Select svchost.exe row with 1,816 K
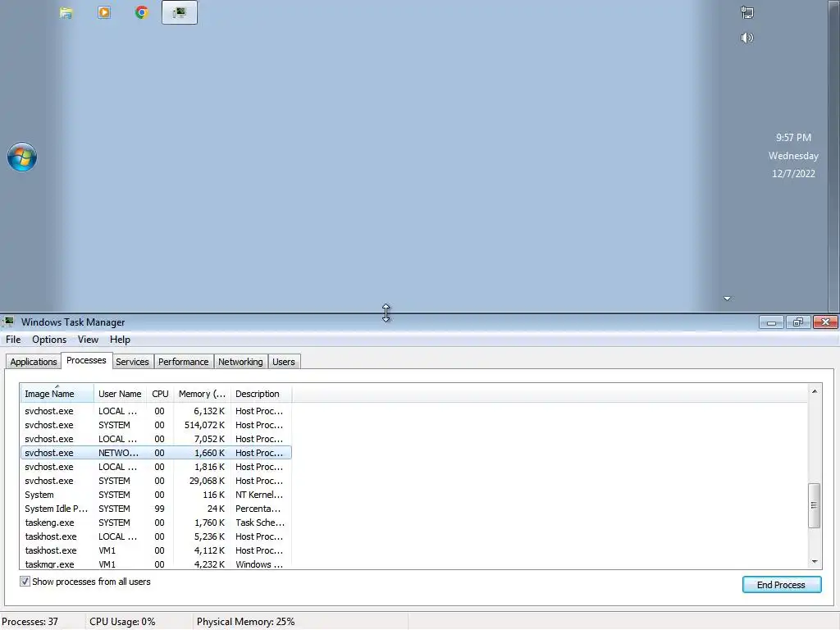The image size is (840, 630). point(156,467)
